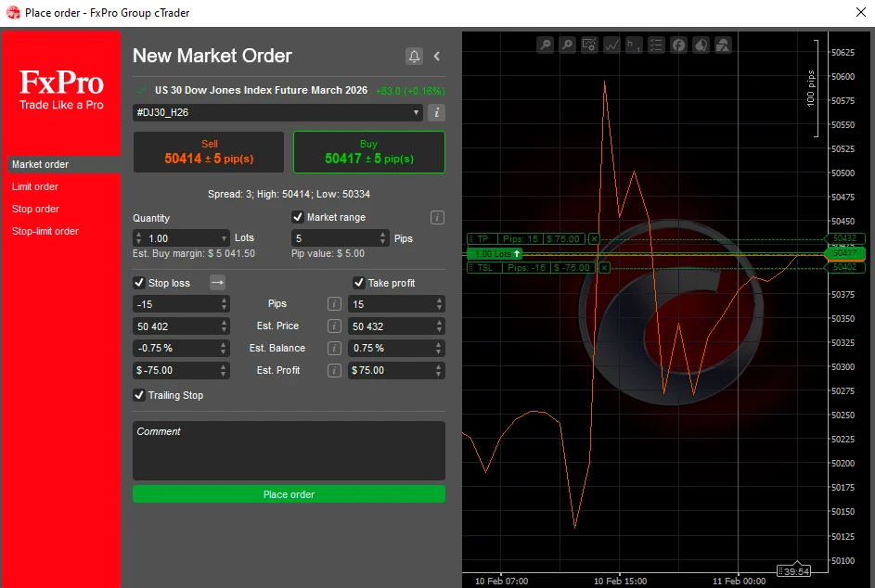The height and width of the screenshot is (588, 875).
Task: Adjust Stop loss -0.75 % balance stepper
Action: point(224,348)
